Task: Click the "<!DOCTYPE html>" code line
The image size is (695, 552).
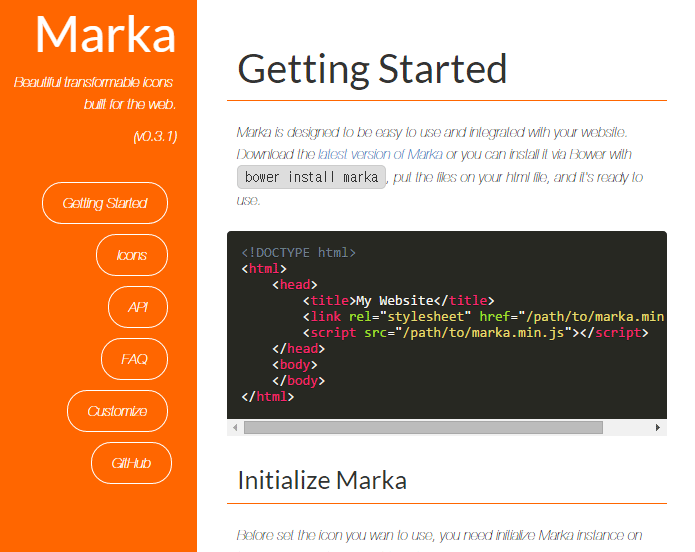Action: 298,253
